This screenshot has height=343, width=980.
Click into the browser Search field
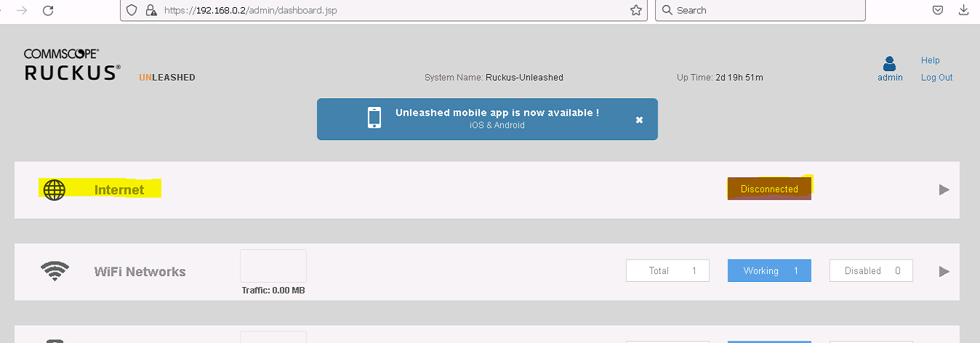coord(760,10)
